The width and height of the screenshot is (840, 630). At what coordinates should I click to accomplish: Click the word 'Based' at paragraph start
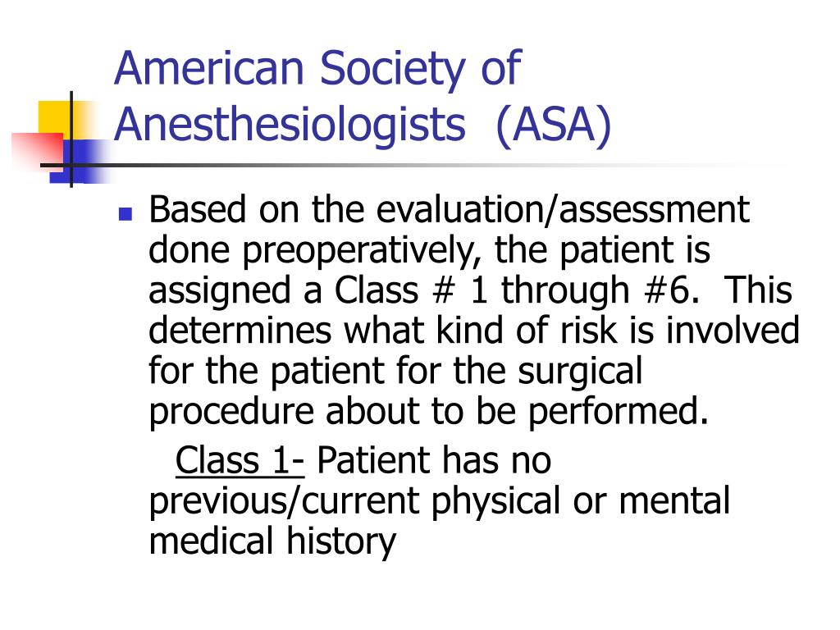[x=197, y=209]
